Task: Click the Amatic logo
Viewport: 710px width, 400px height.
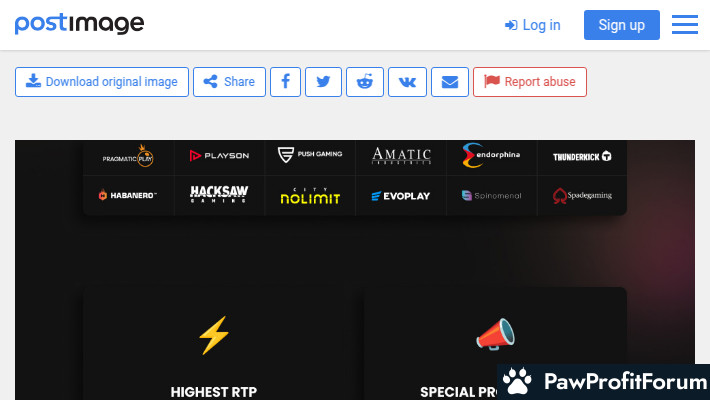Action: (401, 156)
